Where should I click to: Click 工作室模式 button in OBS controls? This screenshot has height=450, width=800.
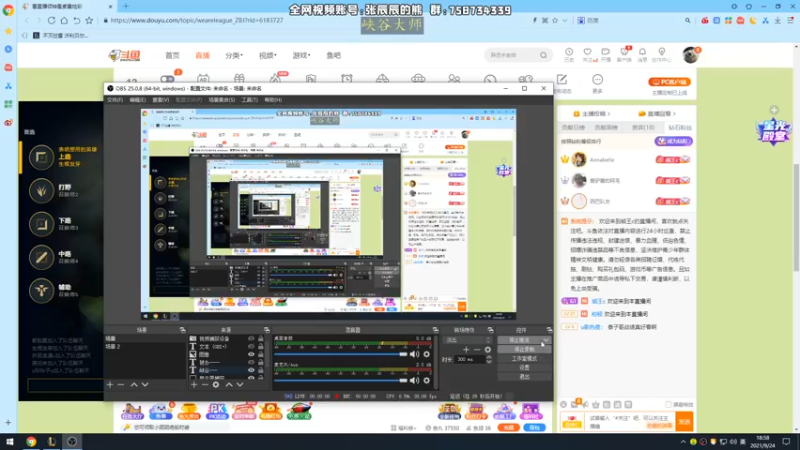[x=524, y=359]
